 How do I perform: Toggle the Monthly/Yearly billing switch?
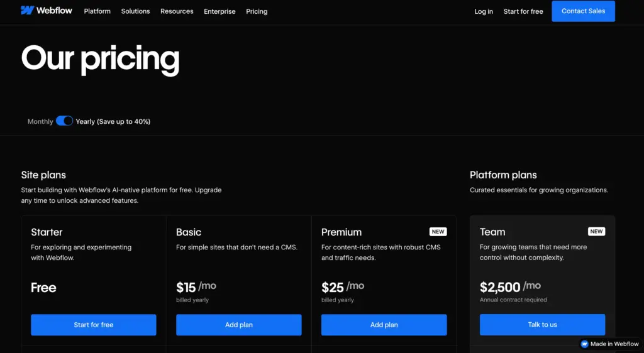point(65,121)
